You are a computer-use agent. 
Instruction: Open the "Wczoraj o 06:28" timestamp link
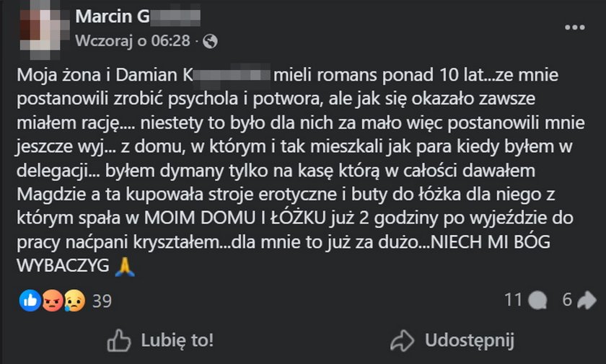133,41
